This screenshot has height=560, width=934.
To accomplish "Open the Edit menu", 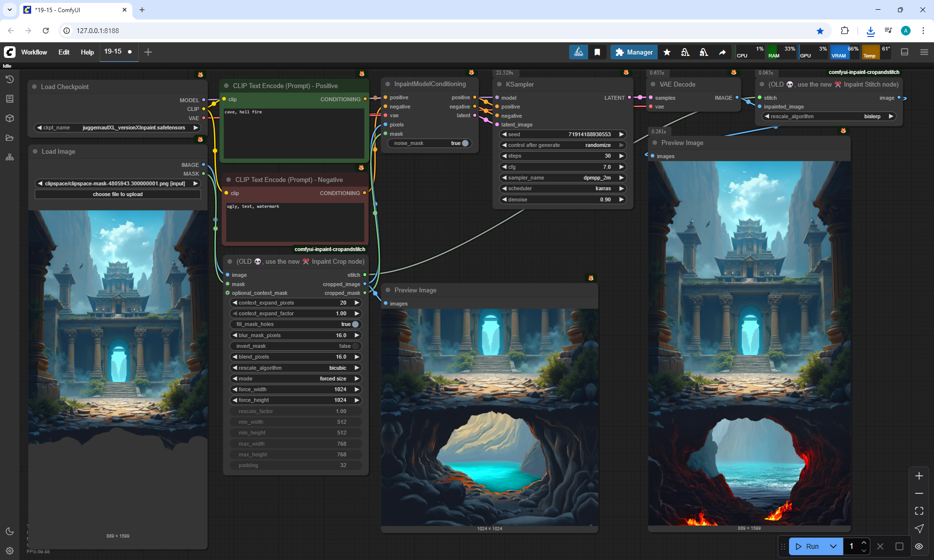I will (64, 52).
